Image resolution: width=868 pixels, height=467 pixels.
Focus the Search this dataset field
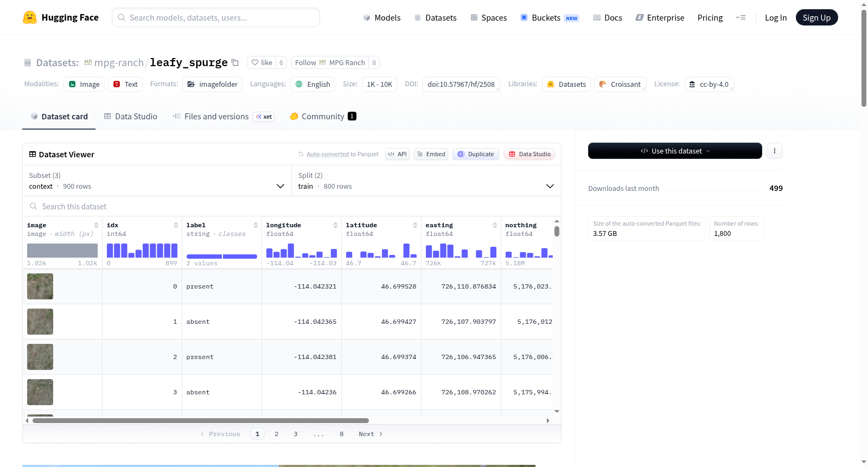pos(292,207)
